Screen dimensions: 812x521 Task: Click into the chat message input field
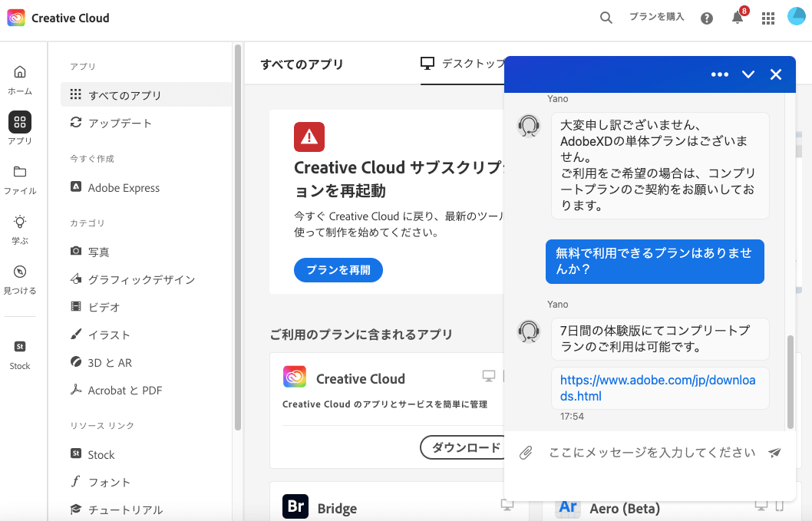point(652,453)
